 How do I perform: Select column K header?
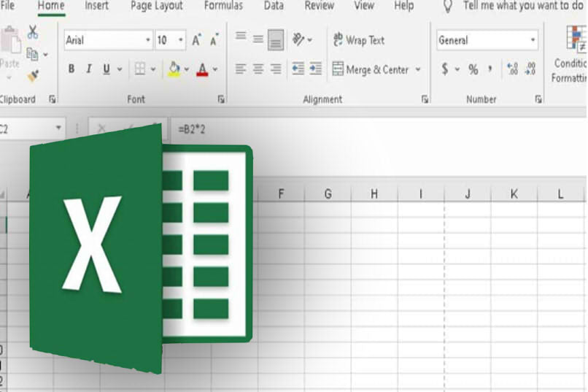click(x=514, y=194)
